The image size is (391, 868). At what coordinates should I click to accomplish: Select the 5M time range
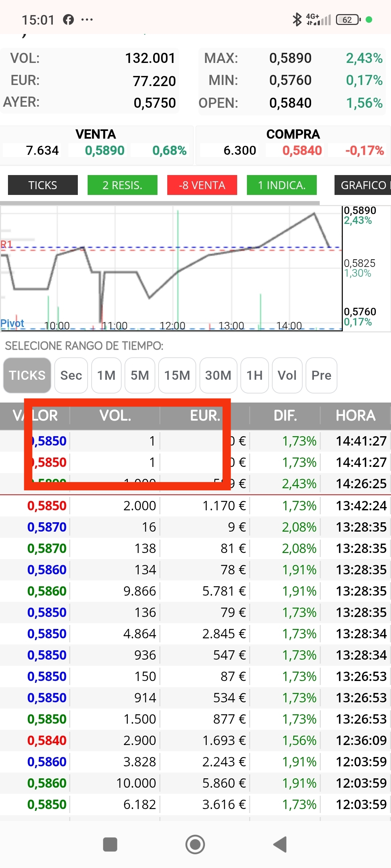click(x=140, y=375)
